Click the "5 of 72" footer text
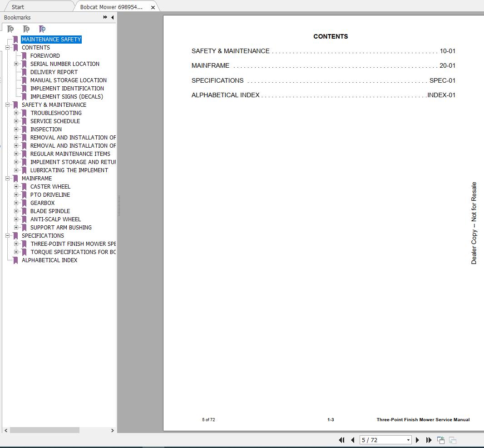Viewport: 484px width, 448px height. pyautogui.click(x=208, y=419)
